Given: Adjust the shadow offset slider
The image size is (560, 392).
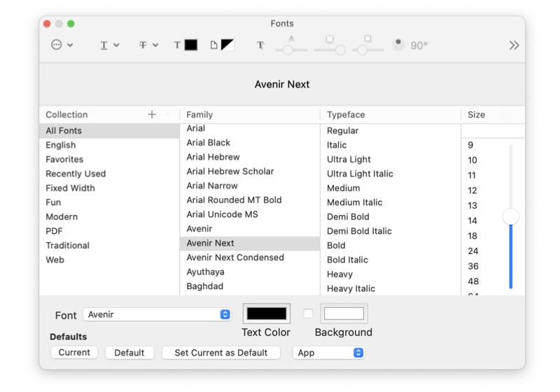Looking at the screenshot, I should click(x=363, y=50).
